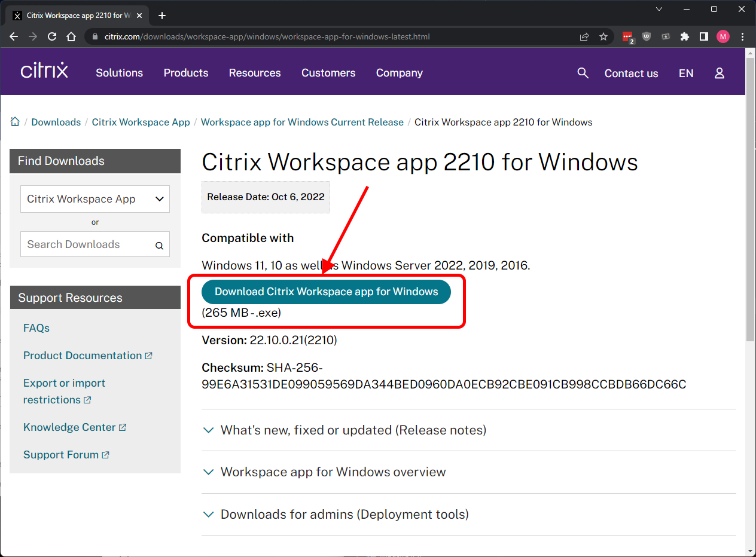Download Citrix Workspace app for Windows
This screenshot has height=557, width=756.
point(326,292)
